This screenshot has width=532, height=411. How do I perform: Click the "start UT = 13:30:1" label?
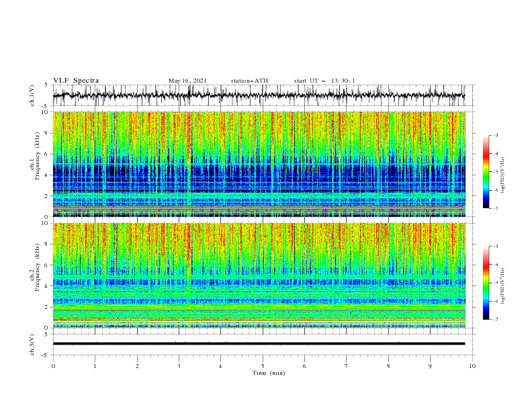coord(324,81)
